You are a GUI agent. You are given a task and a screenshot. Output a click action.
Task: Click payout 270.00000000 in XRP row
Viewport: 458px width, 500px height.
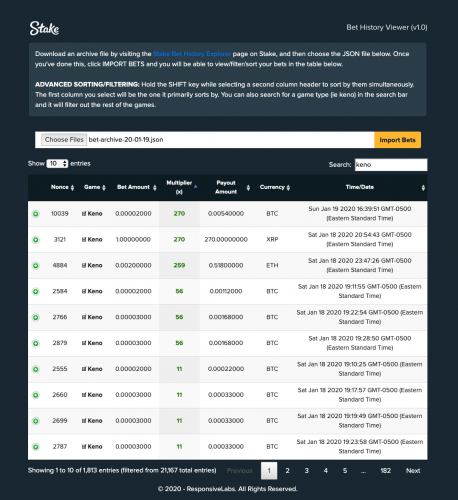pyautogui.click(x=226, y=240)
